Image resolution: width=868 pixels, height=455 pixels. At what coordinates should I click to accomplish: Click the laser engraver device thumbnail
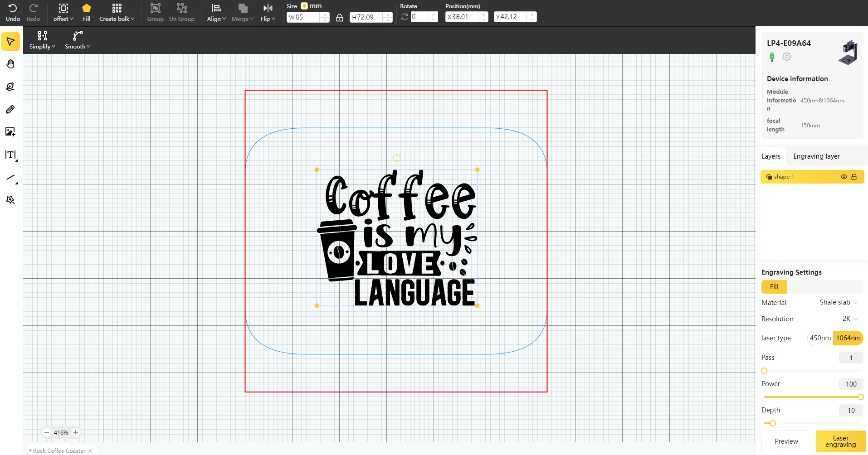[848, 53]
